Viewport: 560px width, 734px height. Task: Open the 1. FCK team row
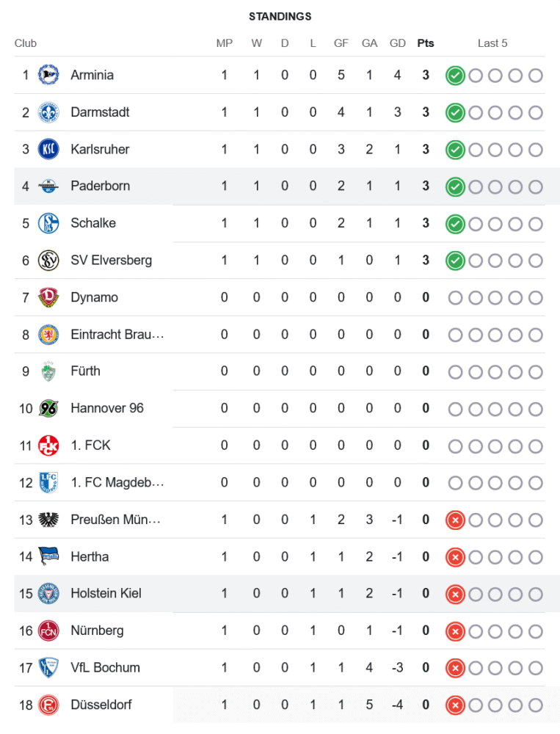90,445
